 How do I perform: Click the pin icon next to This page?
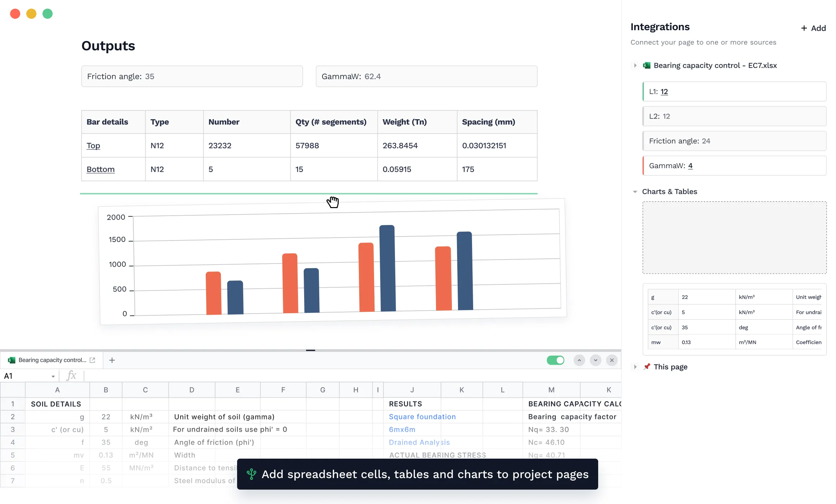point(647,366)
